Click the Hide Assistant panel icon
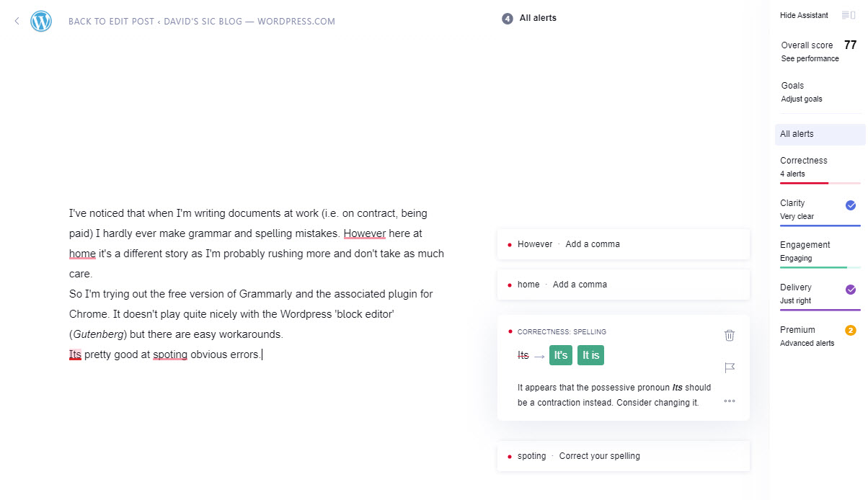 848,15
